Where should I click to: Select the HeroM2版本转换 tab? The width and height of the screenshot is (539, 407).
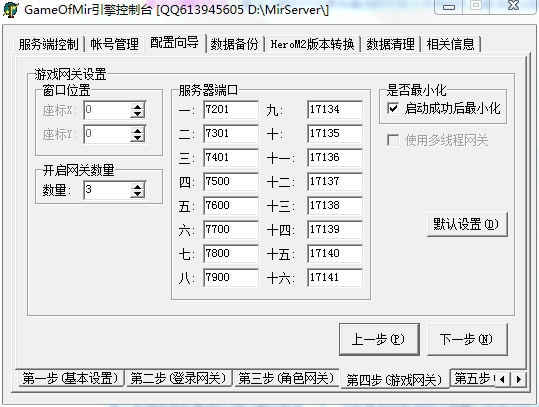point(312,44)
